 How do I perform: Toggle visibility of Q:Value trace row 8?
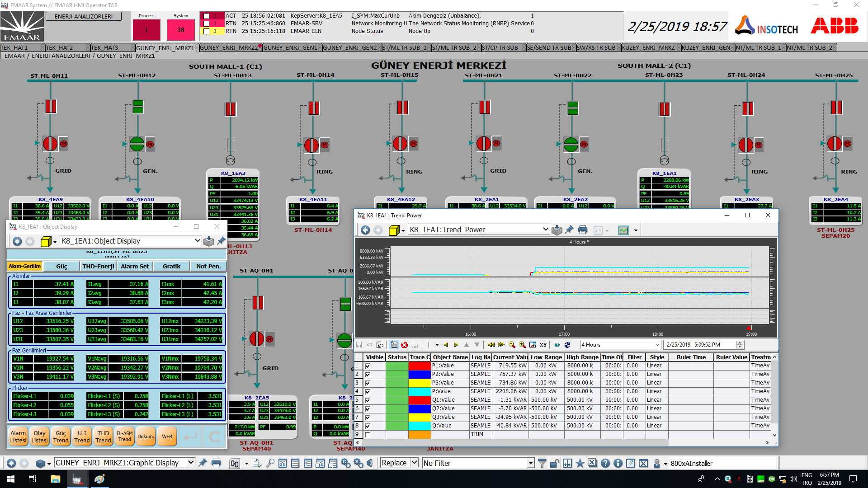point(368,426)
